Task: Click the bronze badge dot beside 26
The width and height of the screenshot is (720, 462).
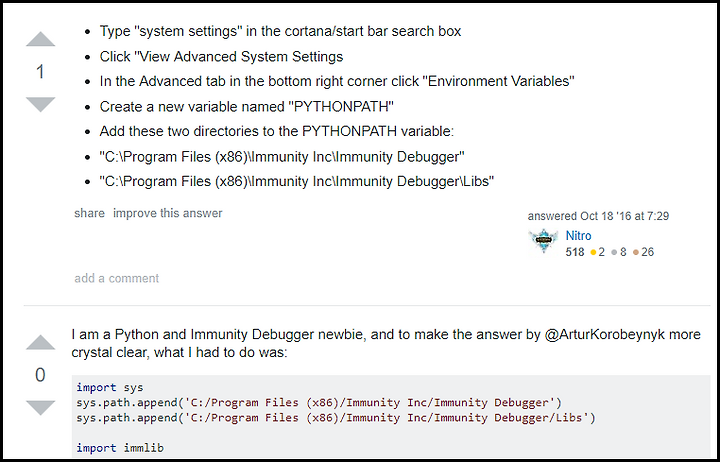Action: [x=636, y=252]
